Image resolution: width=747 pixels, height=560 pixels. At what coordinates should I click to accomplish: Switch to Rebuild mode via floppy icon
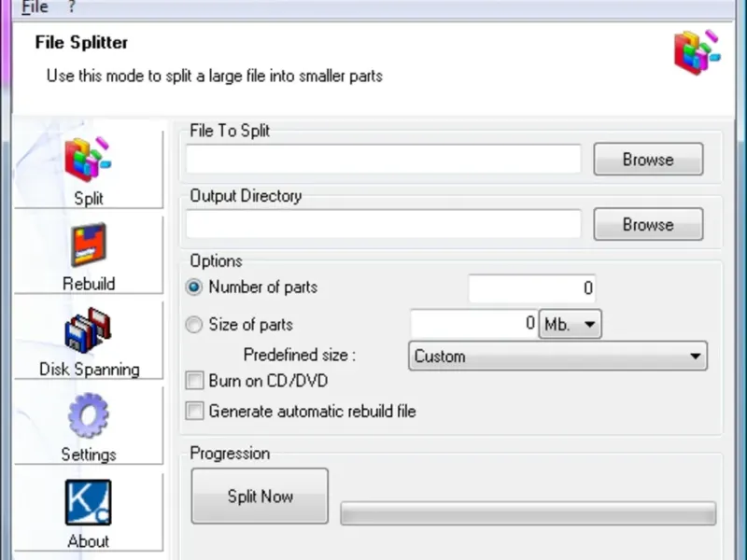(89, 245)
